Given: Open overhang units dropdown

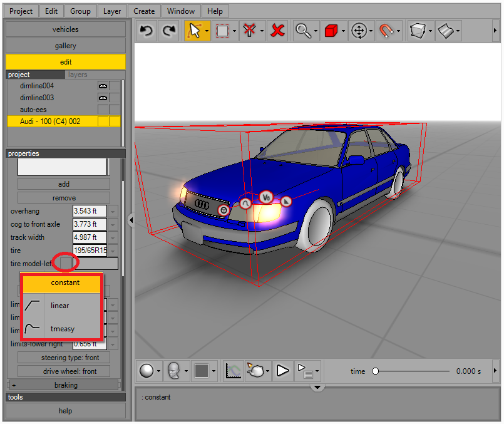Looking at the screenshot, I should (x=113, y=211).
